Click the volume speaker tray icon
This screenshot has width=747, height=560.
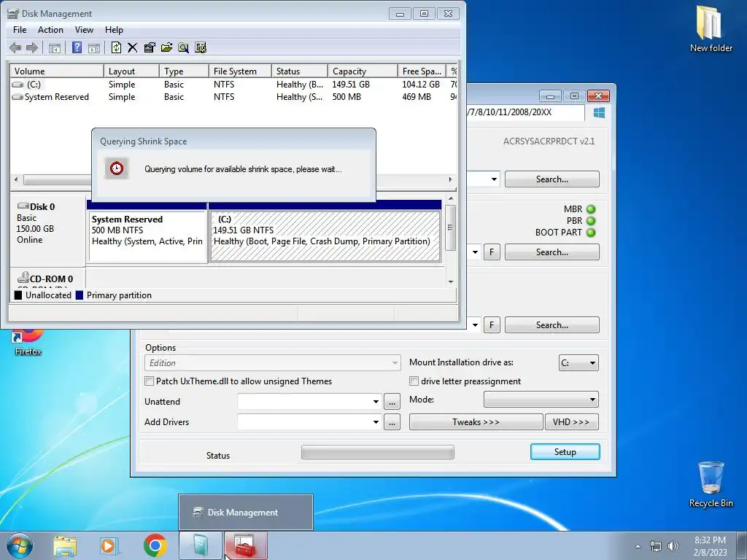[x=673, y=546]
